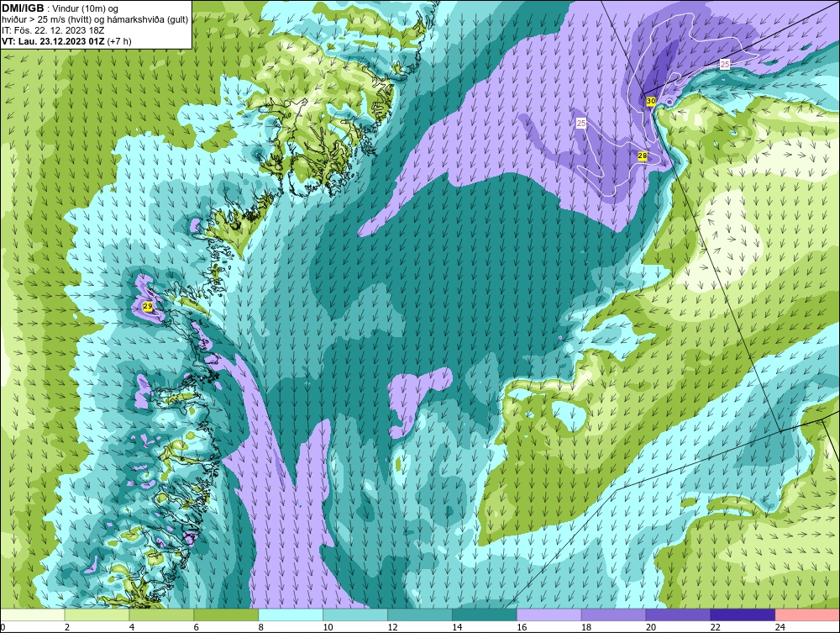Click the legend scale value 6
Screen dimensions: 840x633
click(x=196, y=627)
